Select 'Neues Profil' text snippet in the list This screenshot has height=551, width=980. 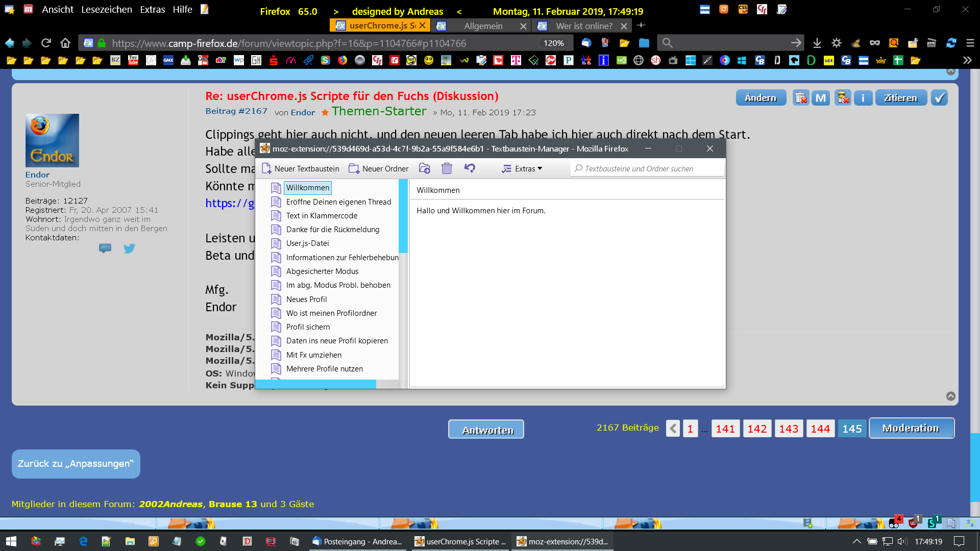306,299
